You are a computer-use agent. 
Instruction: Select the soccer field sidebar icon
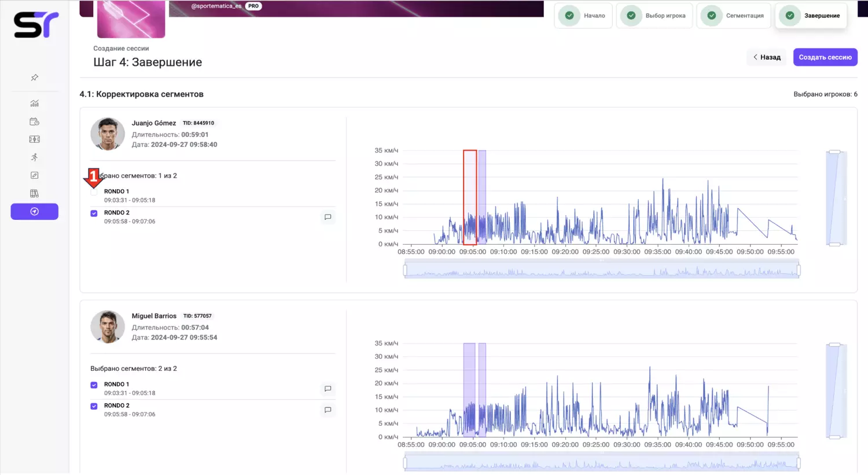[x=35, y=139]
